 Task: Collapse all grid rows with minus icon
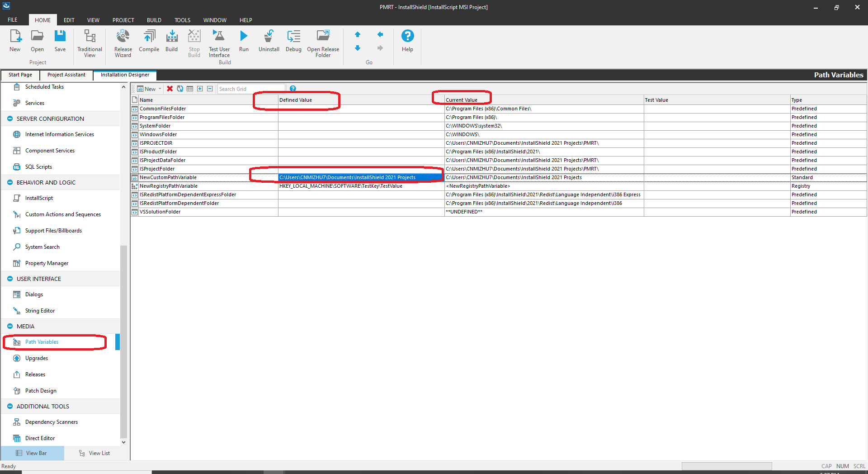click(210, 89)
